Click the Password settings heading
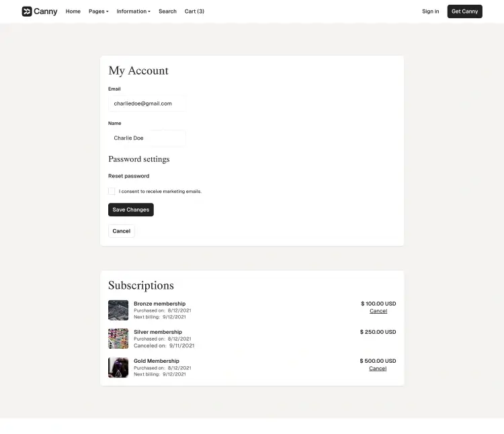Viewport: 504px width, 434px height. click(139, 159)
